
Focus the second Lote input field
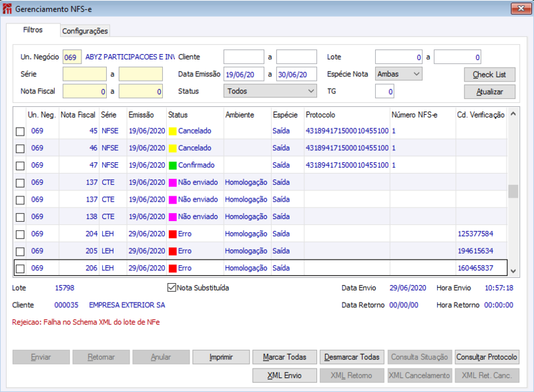[457, 57]
